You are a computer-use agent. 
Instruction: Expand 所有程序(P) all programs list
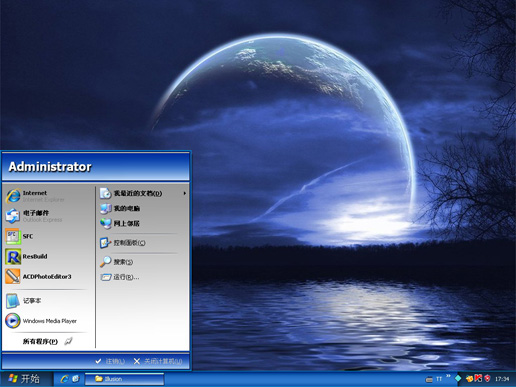[x=48, y=341]
